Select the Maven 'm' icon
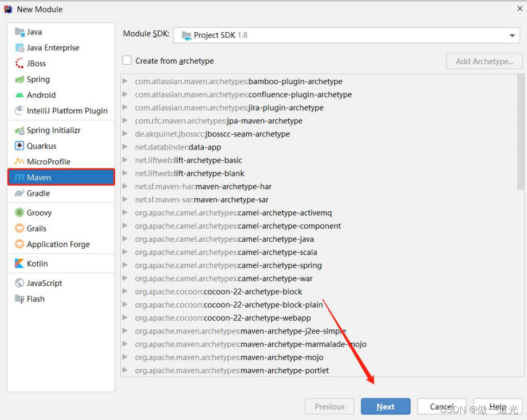Image resolution: width=527 pixels, height=420 pixels. click(19, 177)
